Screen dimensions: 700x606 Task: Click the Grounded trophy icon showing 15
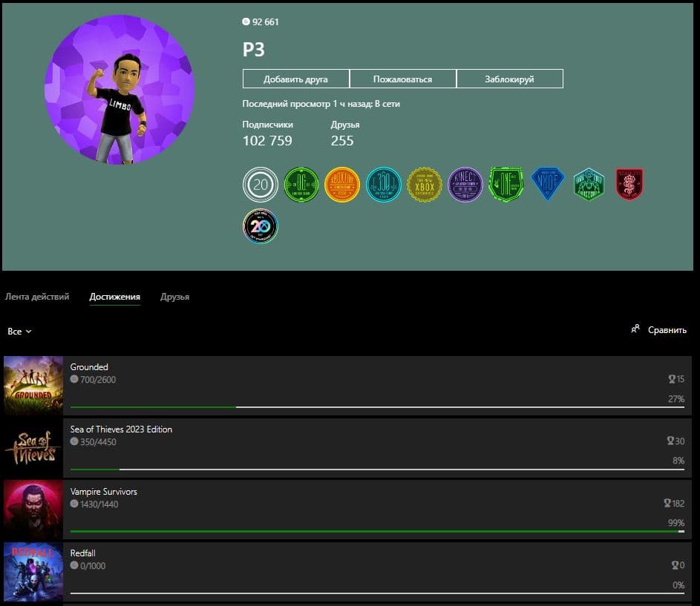point(672,379)
